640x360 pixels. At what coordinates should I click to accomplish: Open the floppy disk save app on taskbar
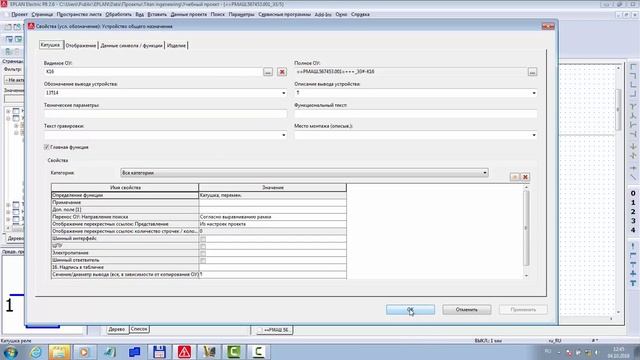(x=159, y=352)
